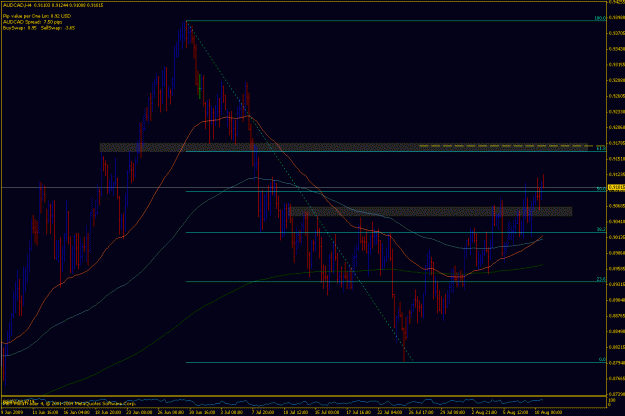Click the '2 Aug 21:00' time axis label
This screenshot has height=416, width=625.
[483, 412]
